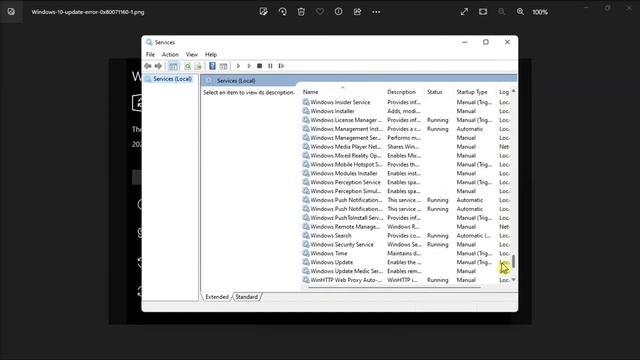Select the Windows License Manager row
The width and height of the screenshot is (640, 360).
point(406,120)
